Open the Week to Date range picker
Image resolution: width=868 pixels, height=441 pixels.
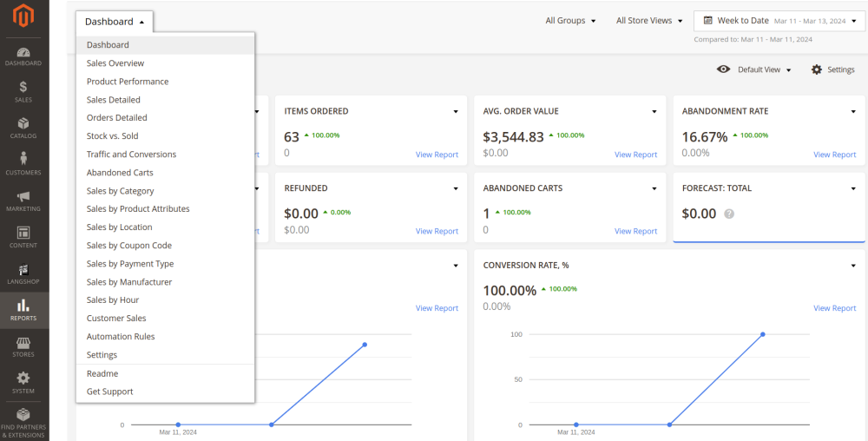[x=779, y=21]
